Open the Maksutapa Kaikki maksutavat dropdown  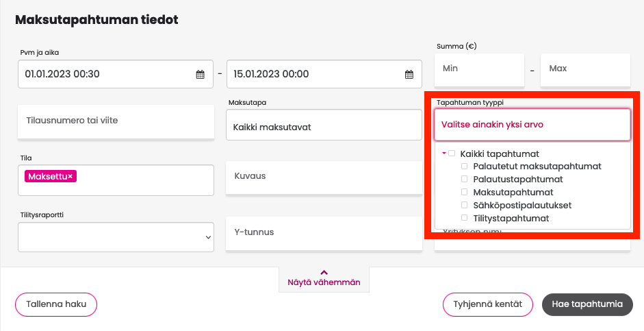click(x=324, y=125)
